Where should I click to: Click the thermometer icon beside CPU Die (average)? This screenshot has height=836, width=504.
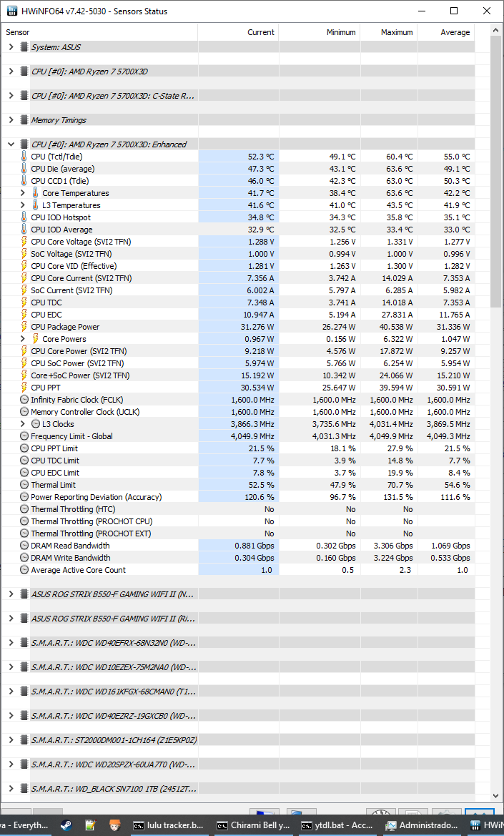point(24,169)
